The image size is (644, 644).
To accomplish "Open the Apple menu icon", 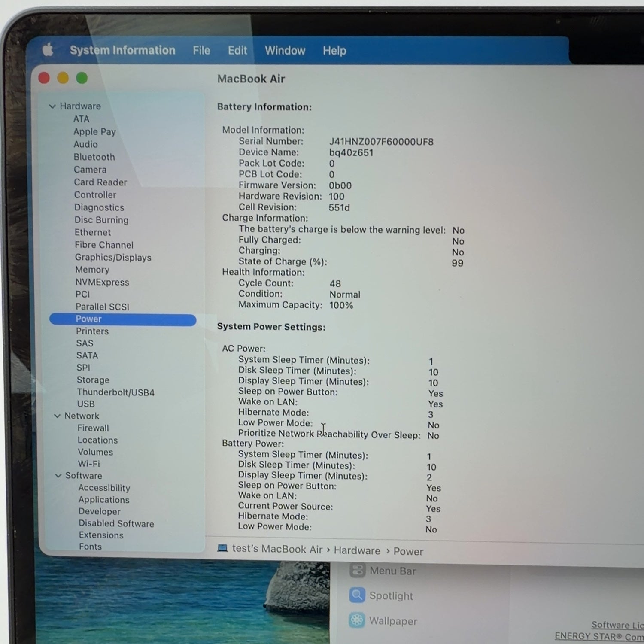I will coord(48,50).
